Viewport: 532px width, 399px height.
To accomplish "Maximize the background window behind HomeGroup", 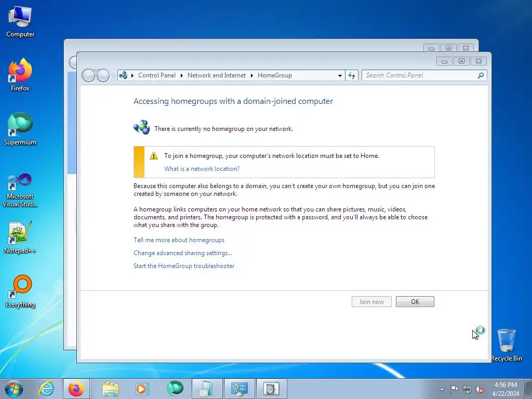I will pos(448,48).
